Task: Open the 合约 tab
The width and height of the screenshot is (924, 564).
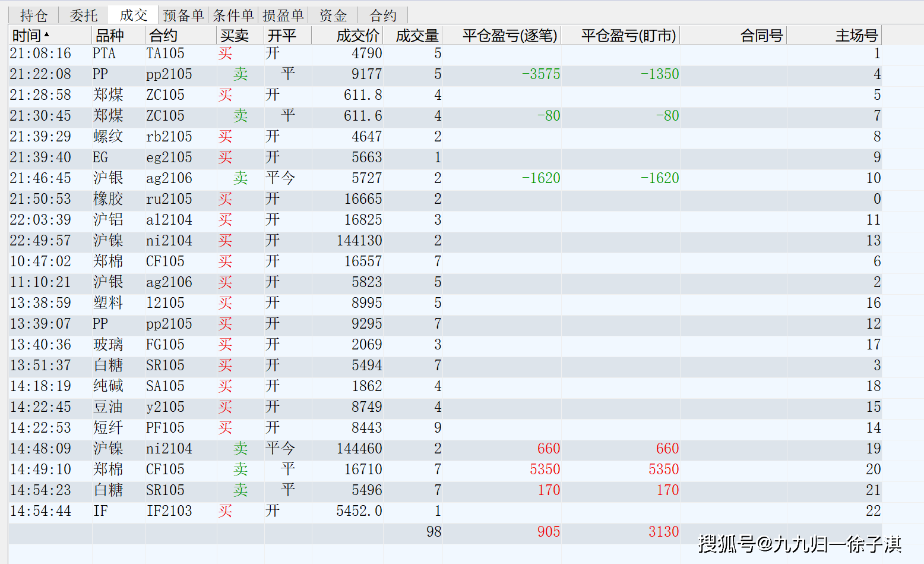Action: point(383,15)
